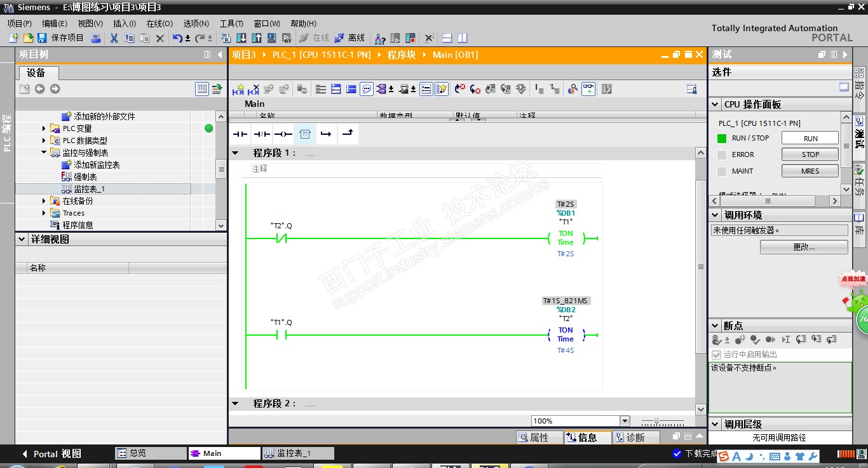Insert an output coil instruction
868x468 pixels.
(283, 134)
